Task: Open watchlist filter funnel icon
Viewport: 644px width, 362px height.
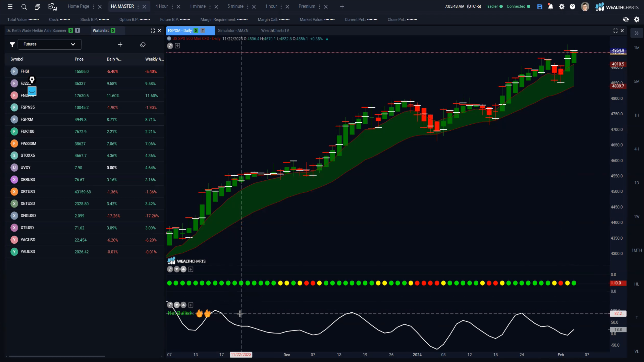Action: coord(12,44)
